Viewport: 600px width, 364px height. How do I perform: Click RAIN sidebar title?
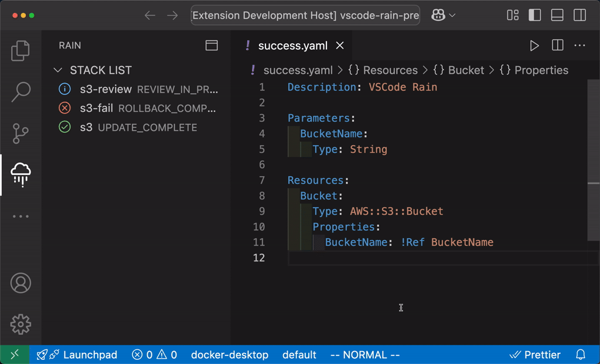[x=70, y=46]
